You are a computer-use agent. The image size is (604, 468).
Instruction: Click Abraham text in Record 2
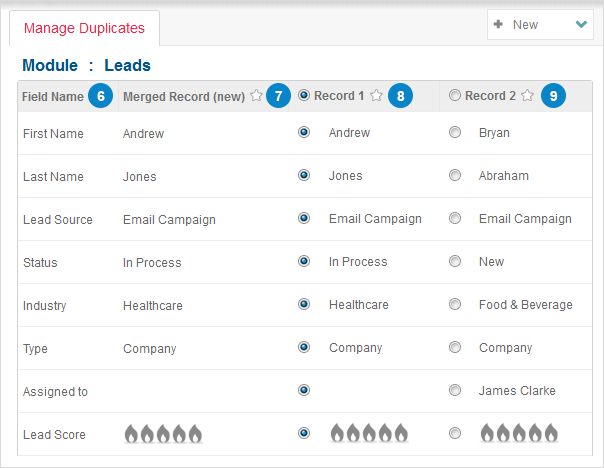tap(504, 176)
